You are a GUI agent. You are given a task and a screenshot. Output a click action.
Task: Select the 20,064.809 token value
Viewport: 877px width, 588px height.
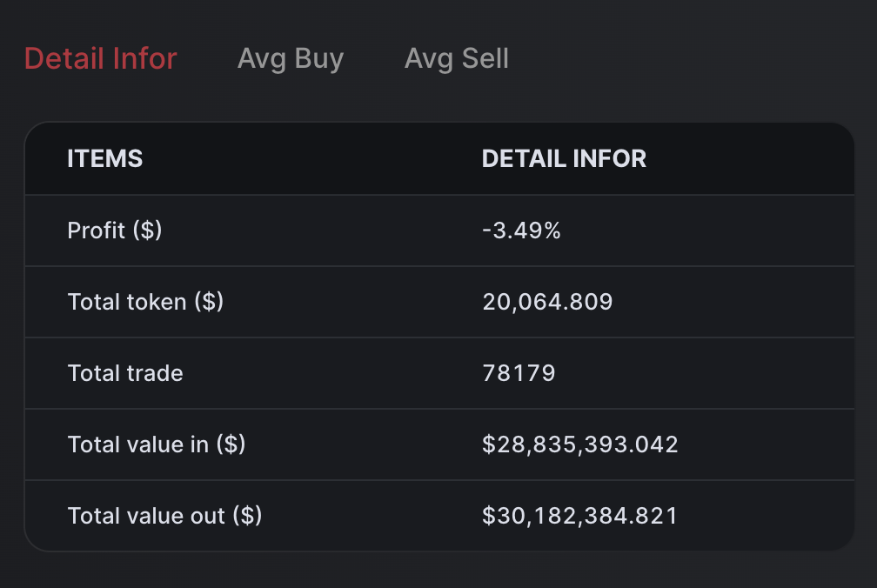(x=547, y=302)
